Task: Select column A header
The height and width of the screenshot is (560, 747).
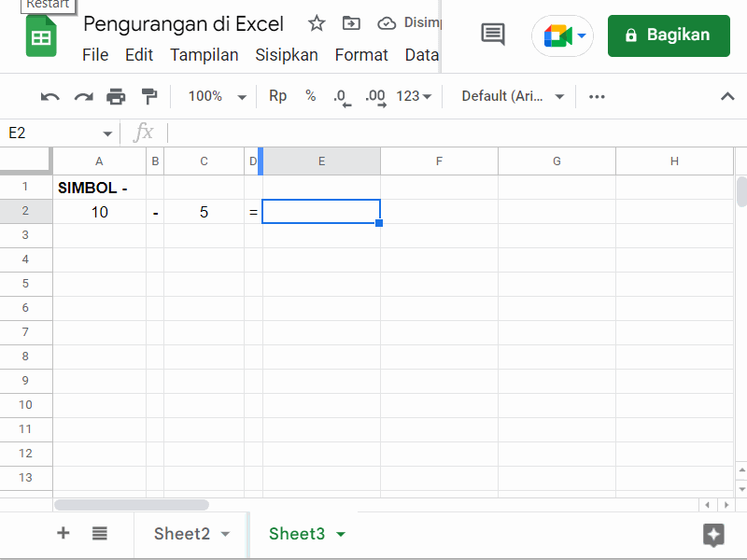Action: coord(99,161)
